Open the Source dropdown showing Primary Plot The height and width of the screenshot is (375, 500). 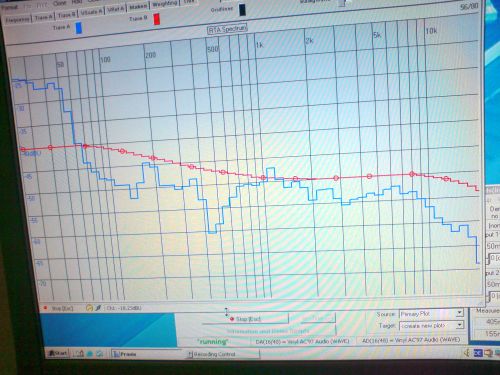[431, 314]
